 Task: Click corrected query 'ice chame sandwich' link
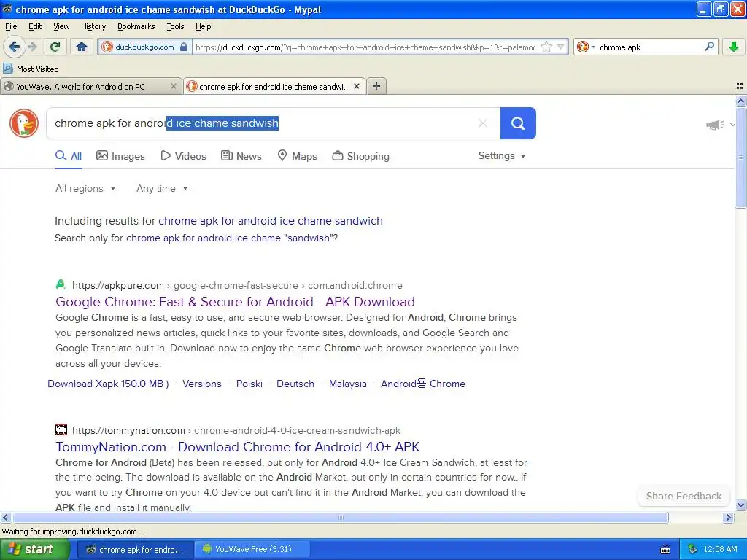point(271,221)
